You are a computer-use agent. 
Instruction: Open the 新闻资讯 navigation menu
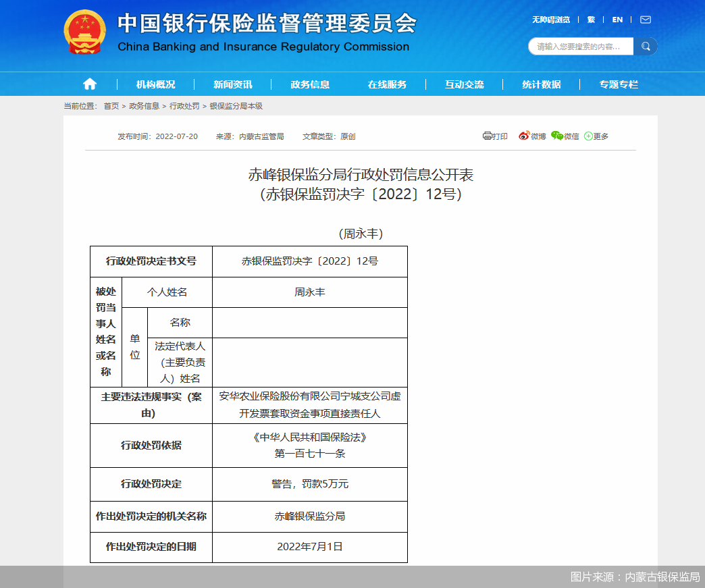pos(232,84)
